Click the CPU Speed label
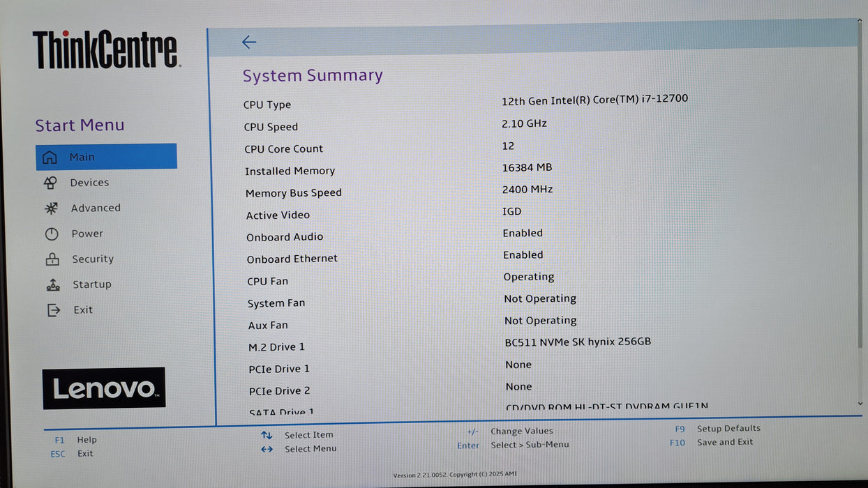Image resolution: width=868 pixels, height=488 pixels. click(x=271, y=127)
